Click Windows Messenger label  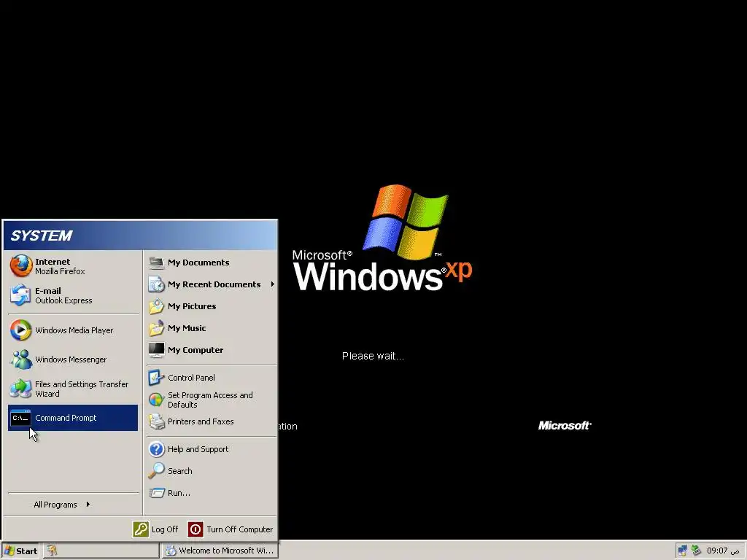click(71, 359)
